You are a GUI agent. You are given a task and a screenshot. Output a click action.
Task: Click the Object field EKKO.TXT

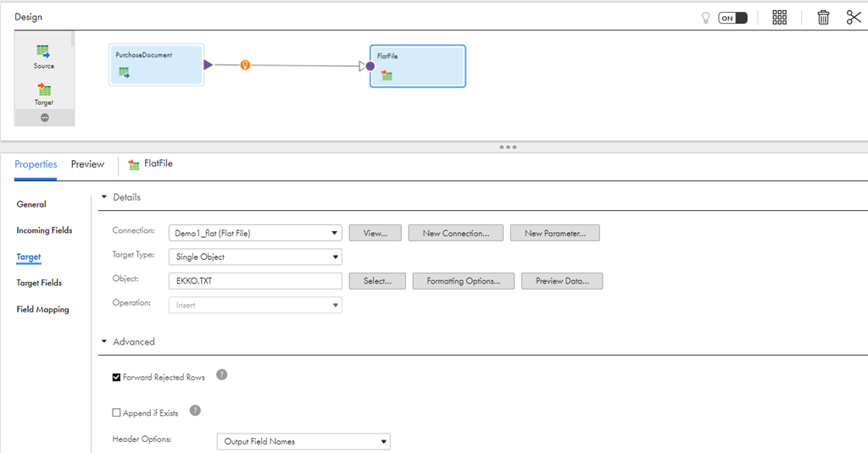click(255, 281)
